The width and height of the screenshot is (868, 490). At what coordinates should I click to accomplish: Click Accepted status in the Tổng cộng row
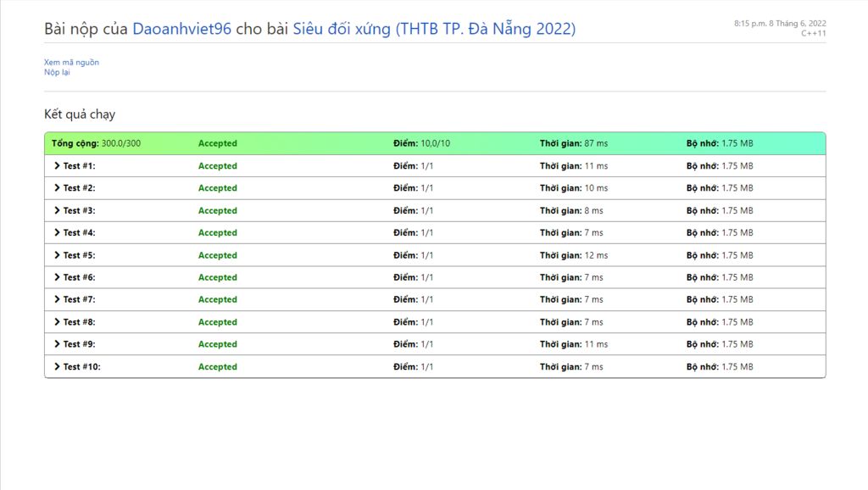coord(218,143)
